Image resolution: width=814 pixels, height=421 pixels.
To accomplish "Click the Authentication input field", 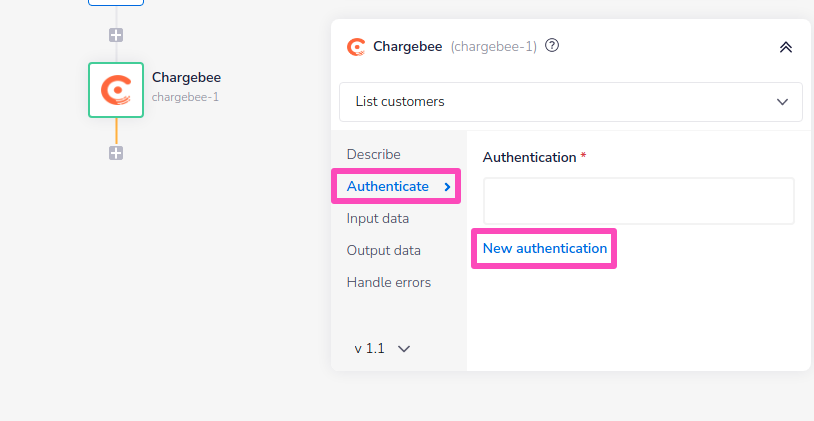I will tap(638, 201).
